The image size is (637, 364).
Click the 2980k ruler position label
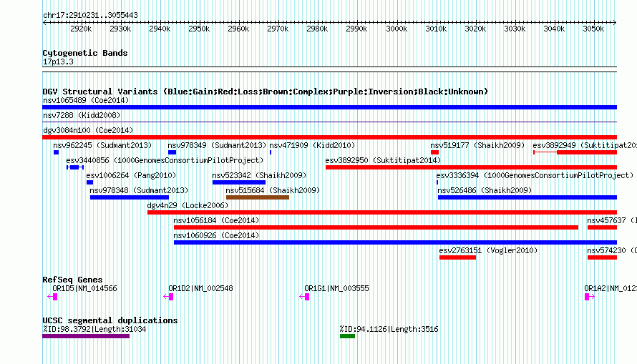pos(317,29)
